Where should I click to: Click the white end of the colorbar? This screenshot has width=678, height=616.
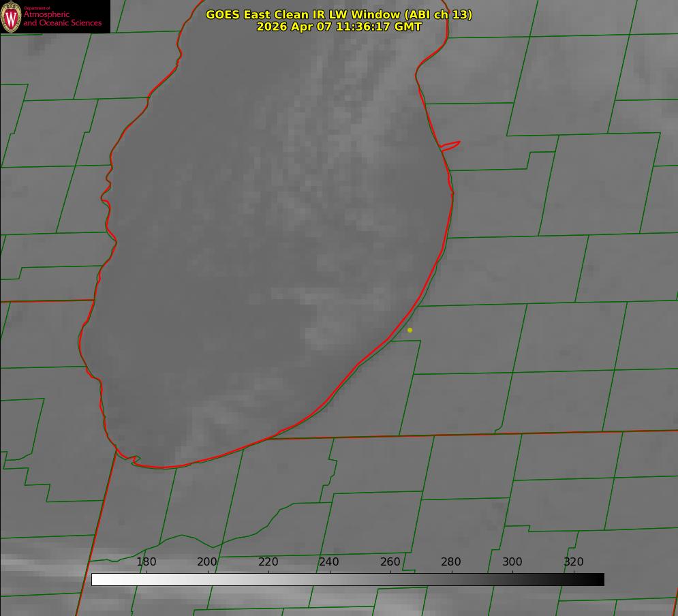pyautogui.click(x=99, y=580)
